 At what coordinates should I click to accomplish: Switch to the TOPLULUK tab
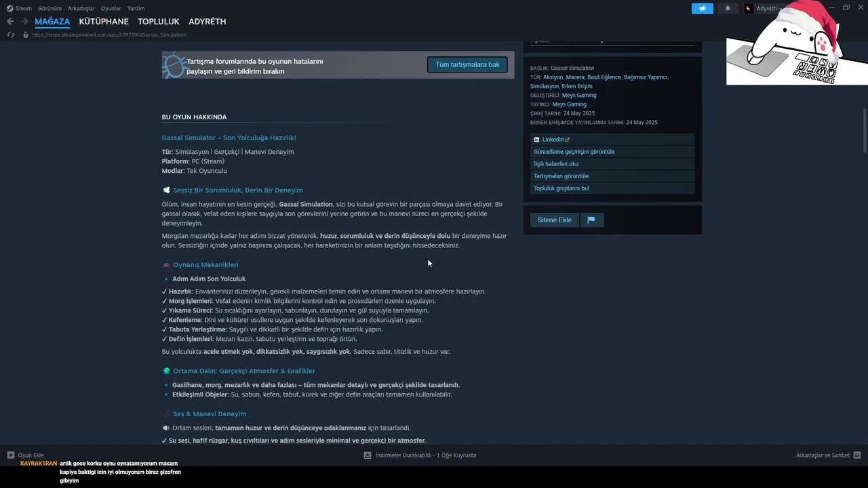[x=159, y=22]
